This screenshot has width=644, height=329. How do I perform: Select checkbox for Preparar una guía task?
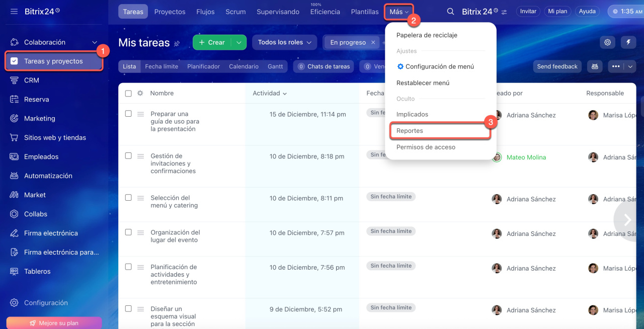(x=128, y=114)
